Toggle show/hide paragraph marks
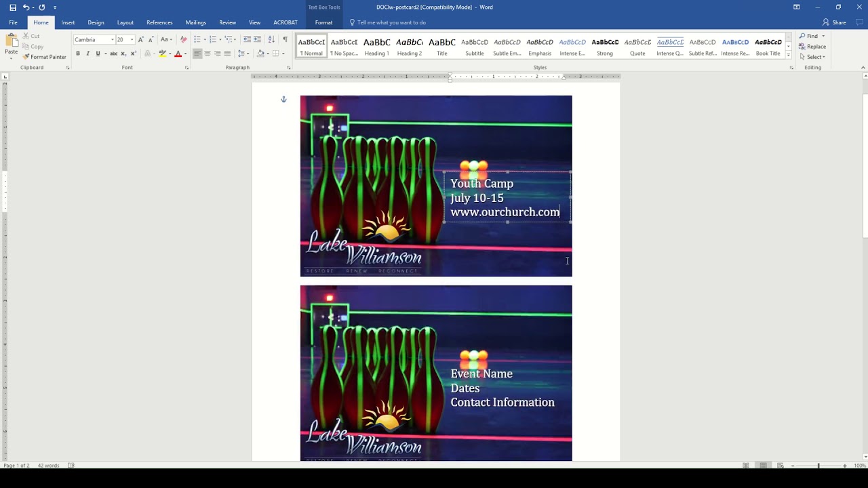The height and width of the screenshot is (488, 868). click(x=285, y=40)
